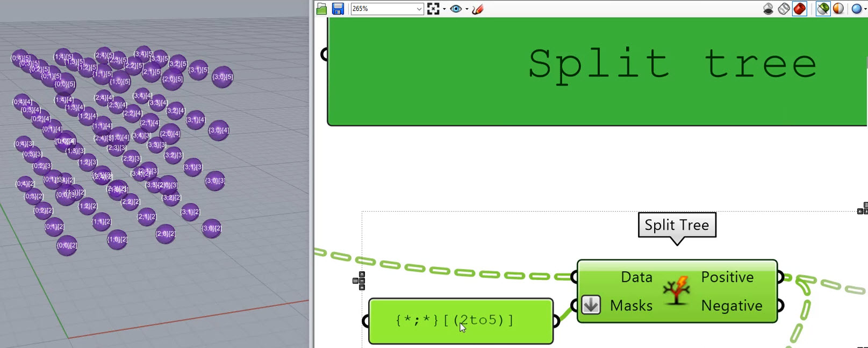Select the {*;*}[(2to5)] mask panel
868x348 pixels.
(461, 321)
